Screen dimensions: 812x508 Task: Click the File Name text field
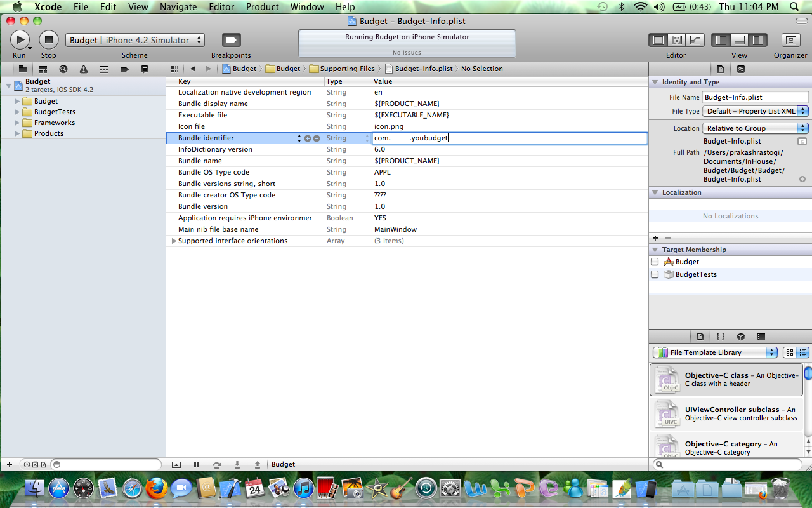(x=756, y=97)
